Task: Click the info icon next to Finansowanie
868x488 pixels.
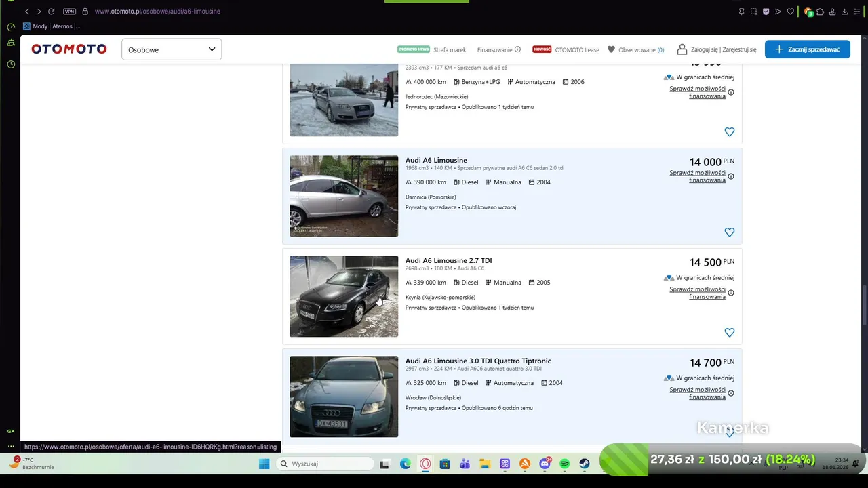Action: [x=517, y=49]
